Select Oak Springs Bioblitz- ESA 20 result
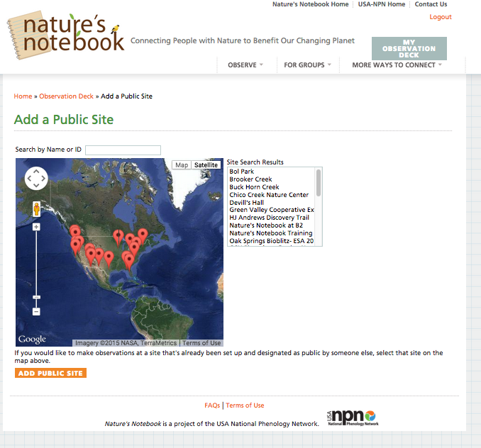The width and height of the screenshot is (481, 448). click(272, 241)
